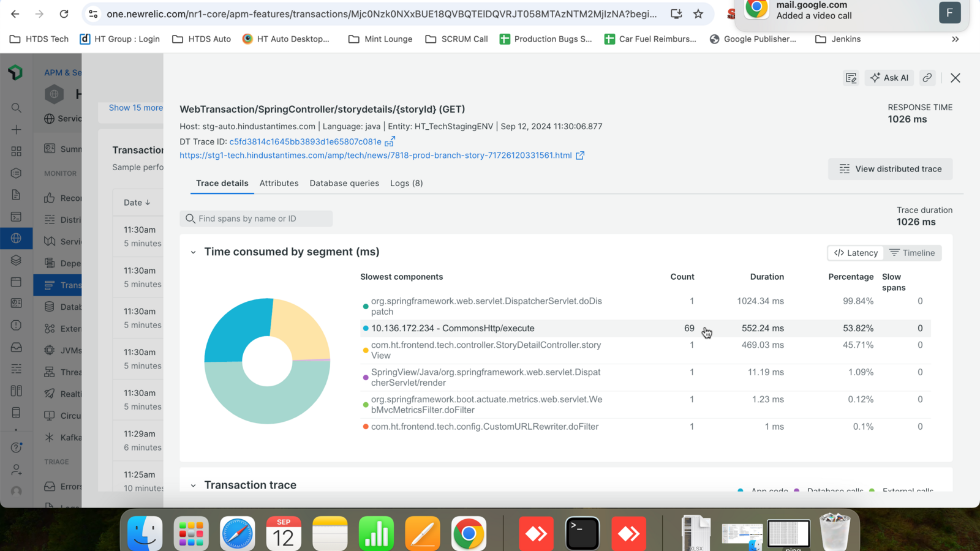Open story URL external link icon
This screenshot has width=980, height=551.
[x=580, y=156]
